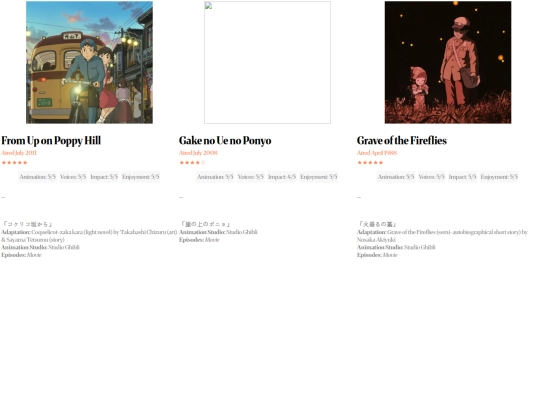Click Ponyo Enjoyment 5/5 tag
540x405 pixels.
[x=319, y=177]
